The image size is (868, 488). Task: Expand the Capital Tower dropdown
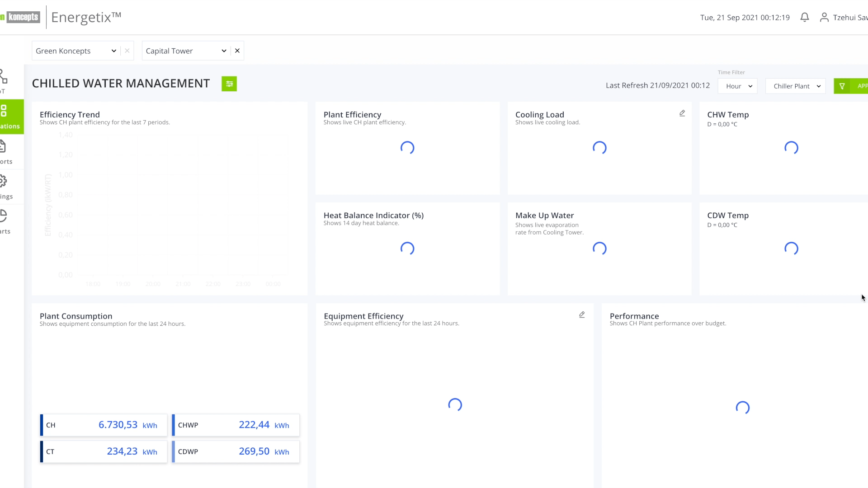224,51
